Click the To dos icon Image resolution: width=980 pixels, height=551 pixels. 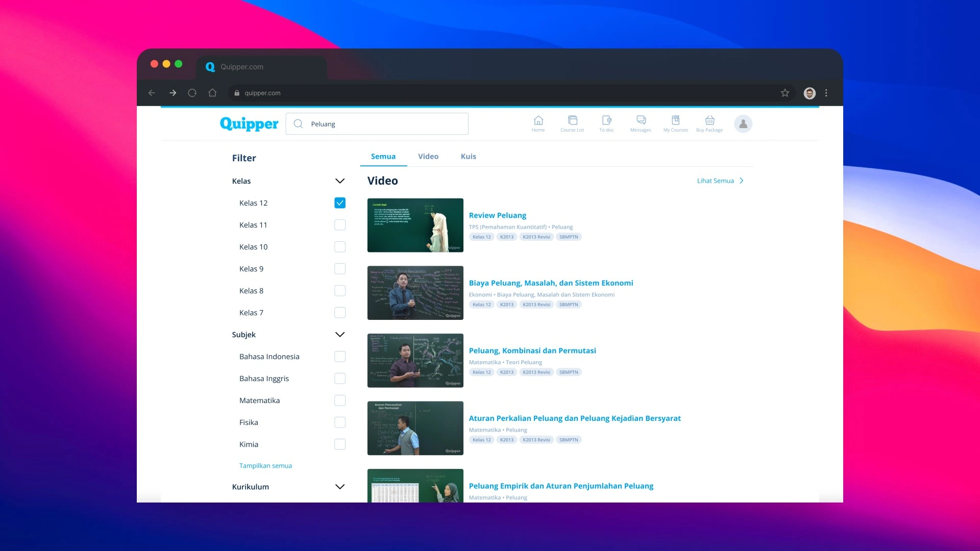pyautogui.click(x=606, y=123)
